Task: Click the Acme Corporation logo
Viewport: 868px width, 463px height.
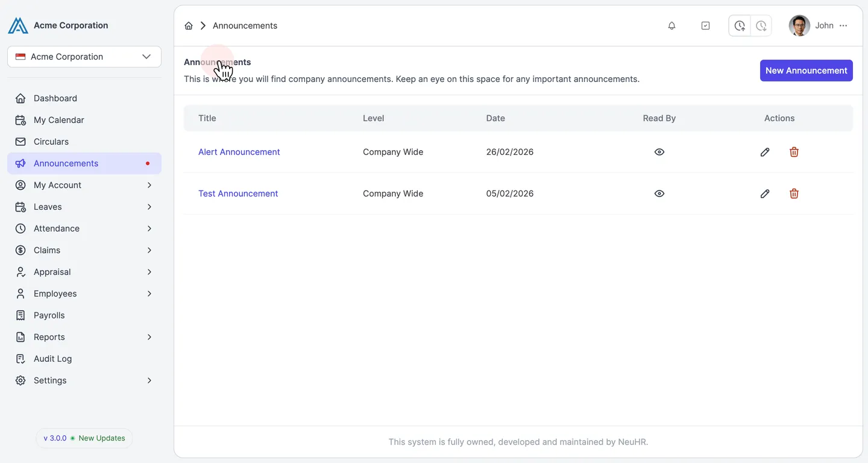Action: [x=18, y=25]
